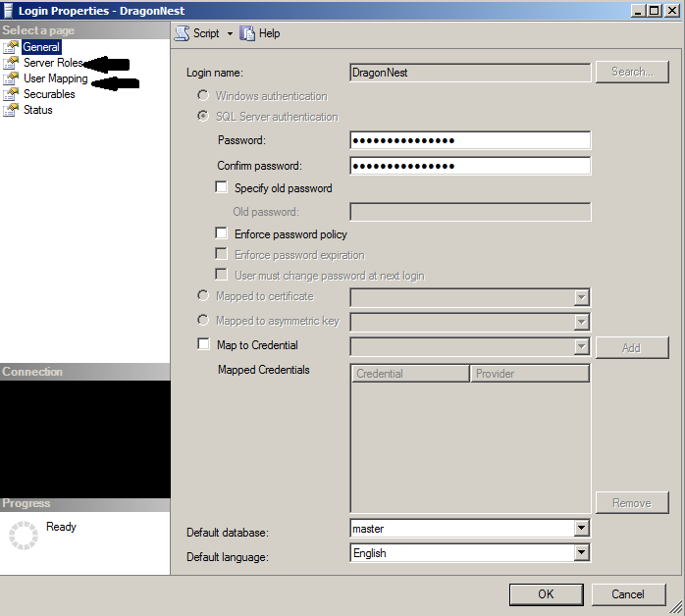Click the Status page icon
Screen dimensions: 685x616
click(11, 110)
